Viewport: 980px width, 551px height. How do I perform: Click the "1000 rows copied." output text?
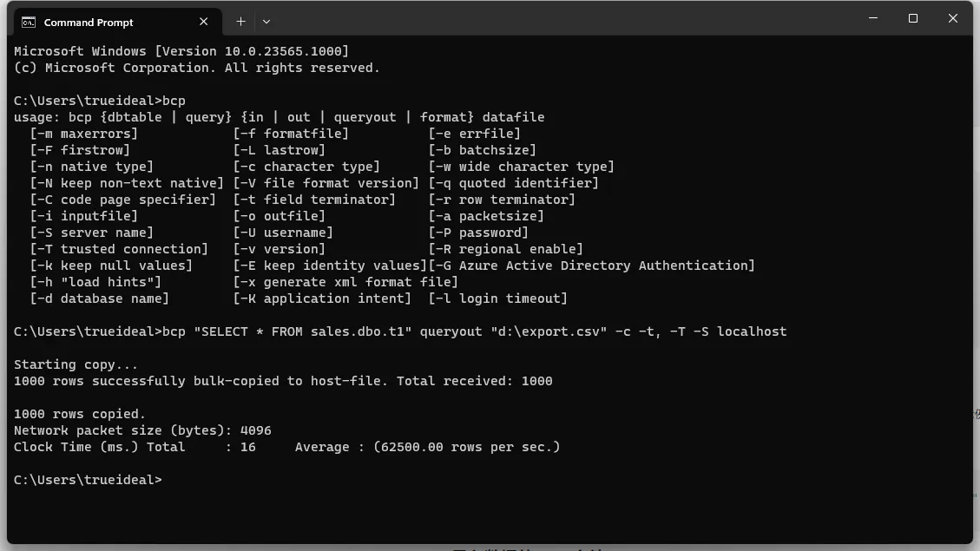[x=80, y=414]
